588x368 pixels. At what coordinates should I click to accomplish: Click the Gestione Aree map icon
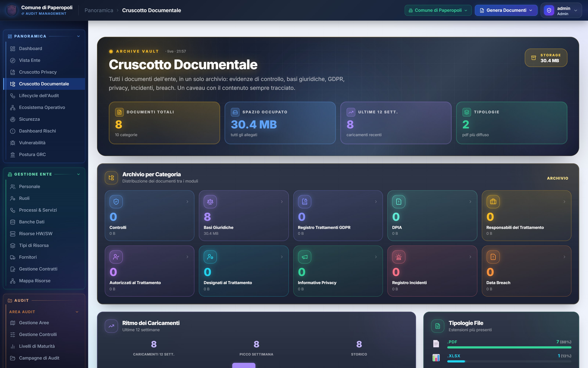click(x=13, y=323)
